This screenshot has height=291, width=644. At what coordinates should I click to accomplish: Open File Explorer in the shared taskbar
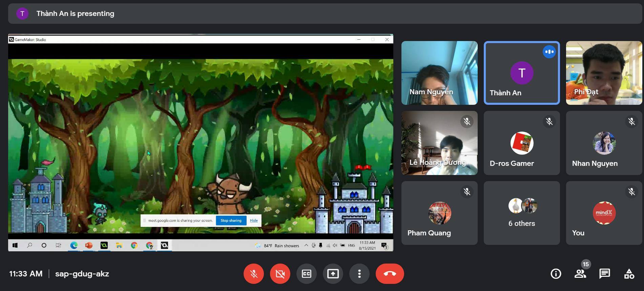point(119,245)
